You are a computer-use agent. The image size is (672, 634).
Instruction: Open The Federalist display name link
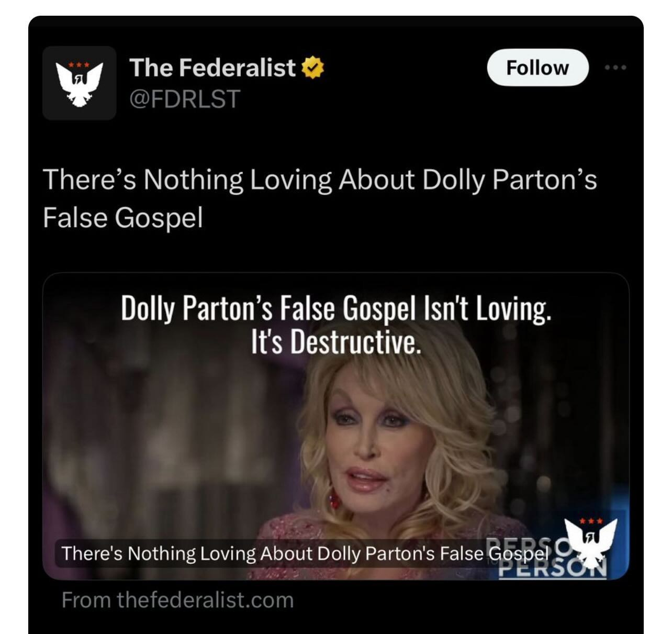click(212, 68)
